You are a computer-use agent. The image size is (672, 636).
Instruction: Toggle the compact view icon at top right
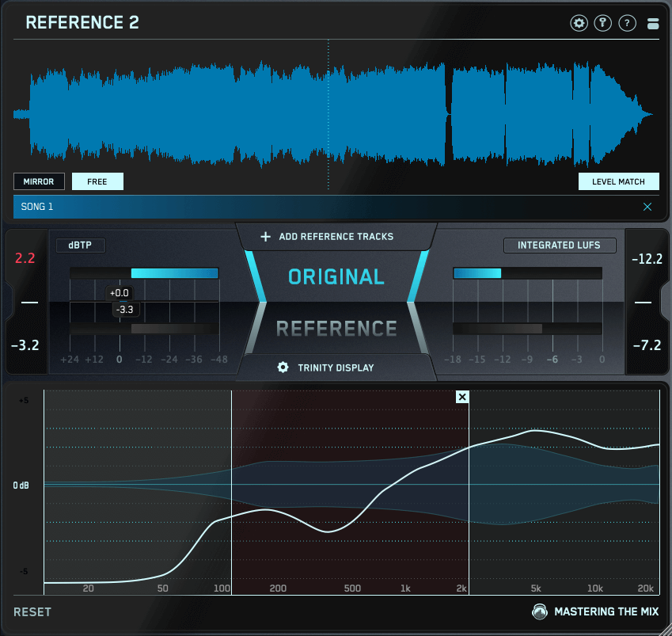tap(653, 23)
